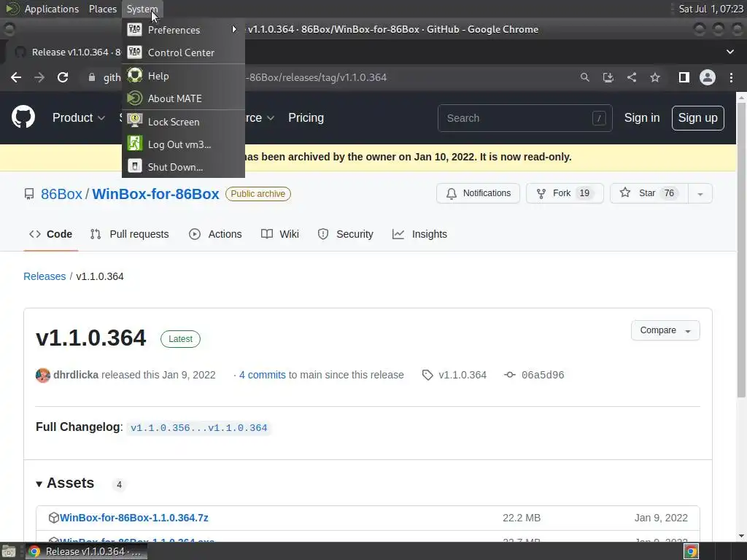The image size is (747, 560).
Task: Download WinBox-for-86Box-1.1.0.364.7z asset
Action: pos(134,518)
